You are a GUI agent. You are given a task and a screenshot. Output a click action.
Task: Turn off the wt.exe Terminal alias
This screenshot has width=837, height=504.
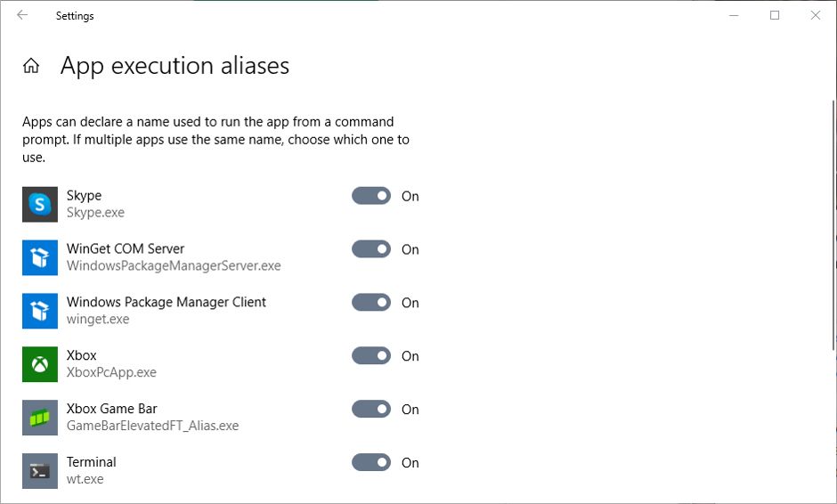[371, 463]
